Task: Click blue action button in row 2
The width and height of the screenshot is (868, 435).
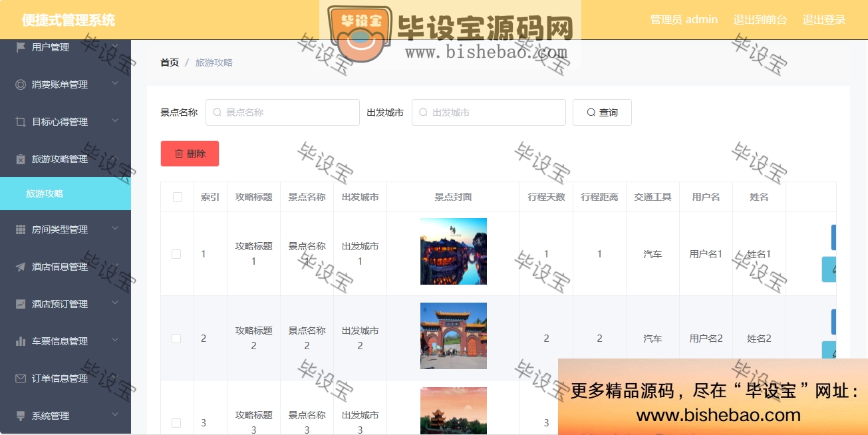Action: click(833, 322)
